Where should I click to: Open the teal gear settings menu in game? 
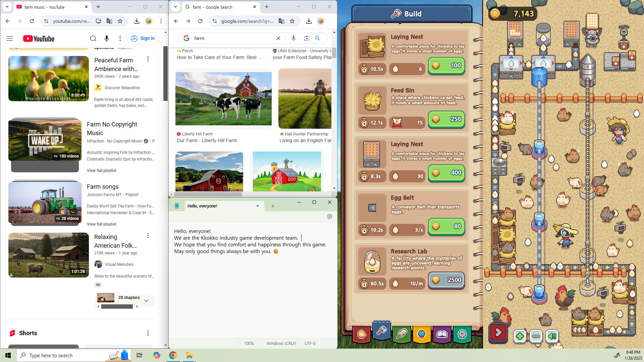tap(462, 334)
